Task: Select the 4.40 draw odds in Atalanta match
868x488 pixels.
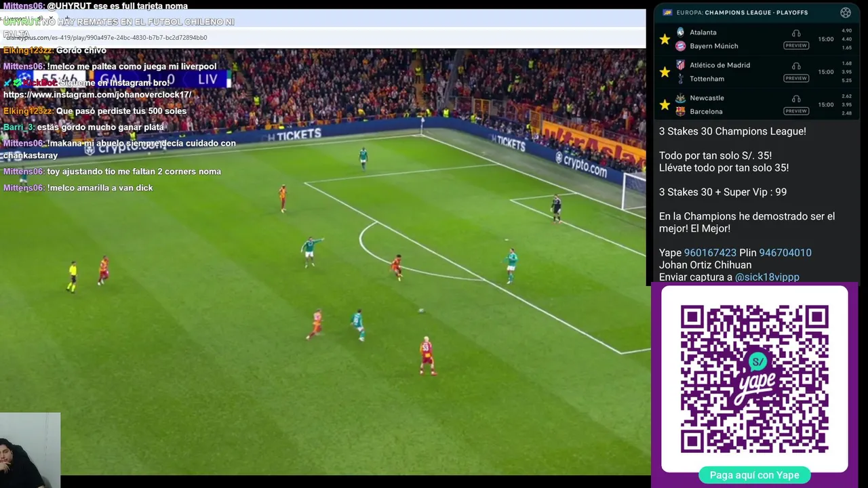Action: click(x=846, y=39)
